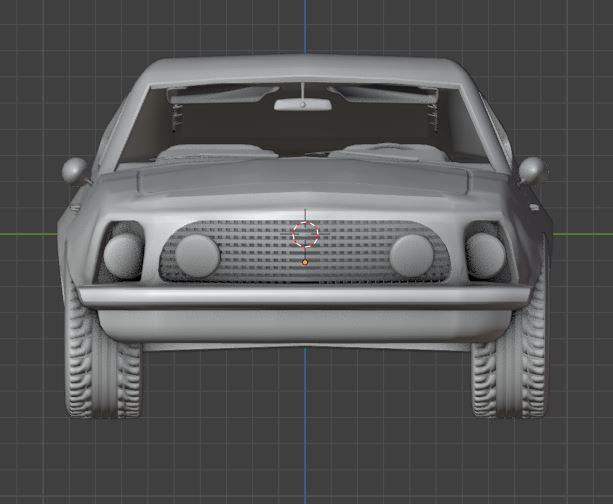
Task: Click the left outer headlight
Action: tap(123, 254)
